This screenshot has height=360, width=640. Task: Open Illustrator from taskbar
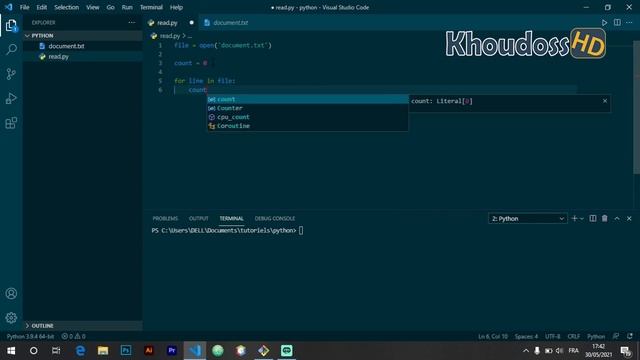149,351
